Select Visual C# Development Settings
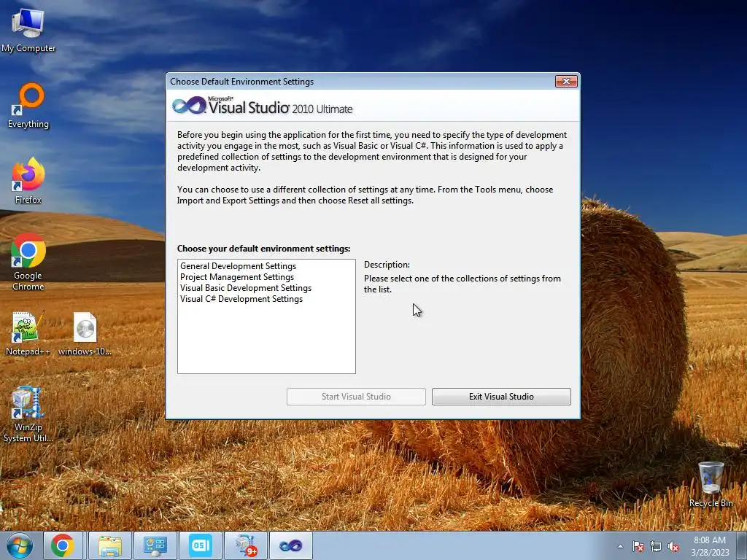The width and height of the screenshot is (747, 560). click(241, 299)
